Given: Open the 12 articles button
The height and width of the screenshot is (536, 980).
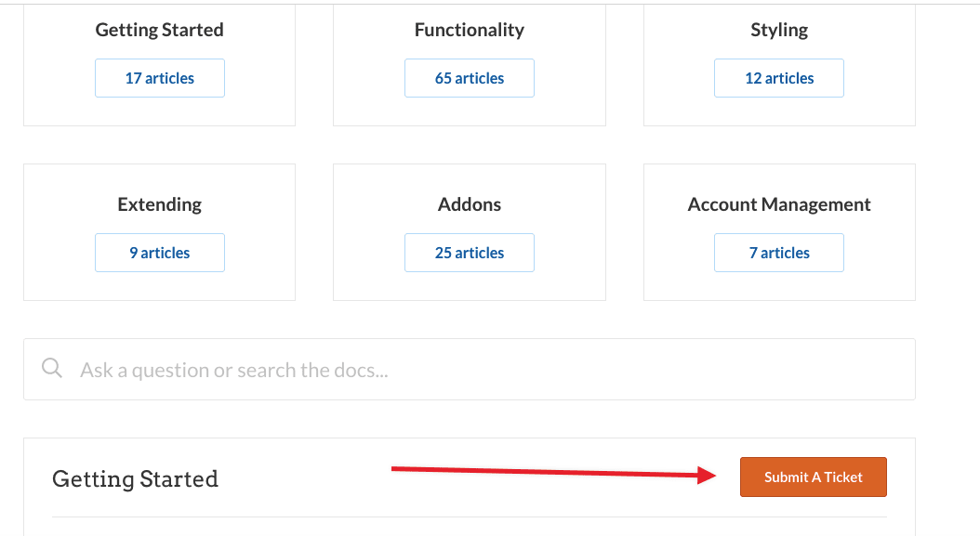Looking at the screenshot, I should (x=779, y=78).
